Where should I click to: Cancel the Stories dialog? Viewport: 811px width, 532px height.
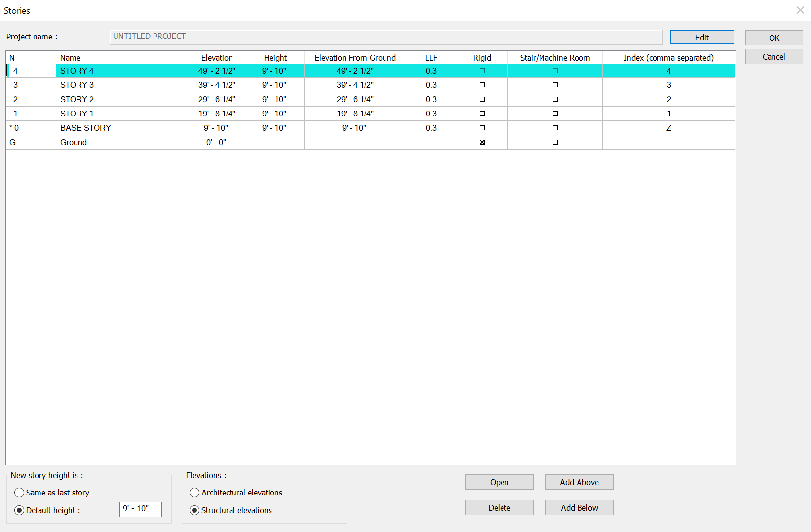[773, 57]
